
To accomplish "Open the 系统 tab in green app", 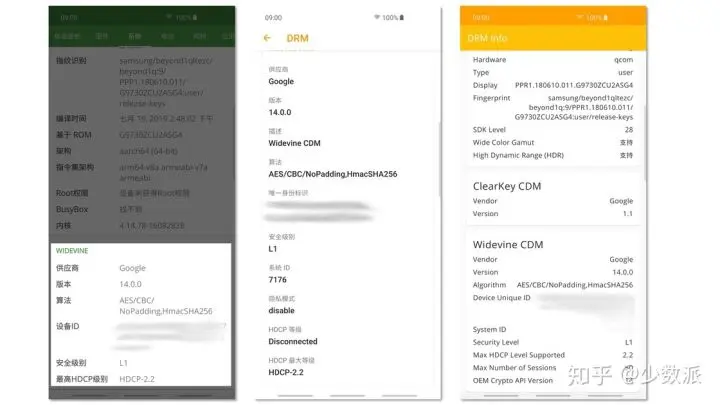I will point(135,36).
